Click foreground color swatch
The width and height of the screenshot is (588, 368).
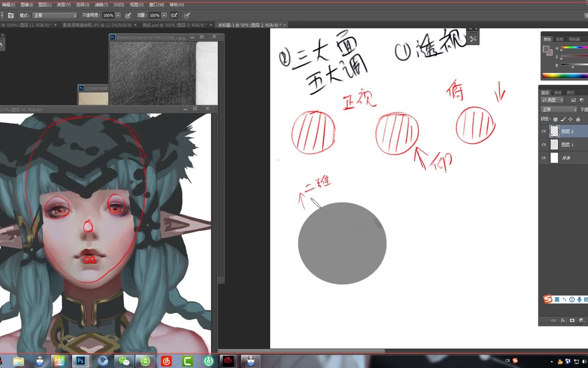[545, 49]
